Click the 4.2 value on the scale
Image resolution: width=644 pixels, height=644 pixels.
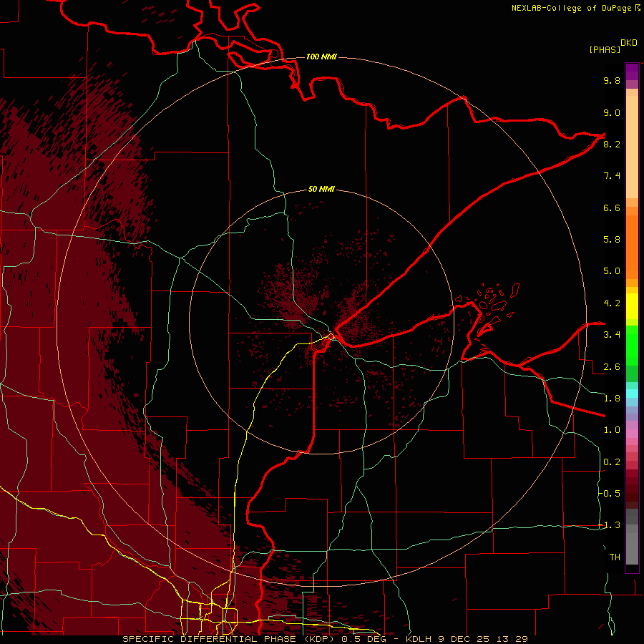[612, 303]
